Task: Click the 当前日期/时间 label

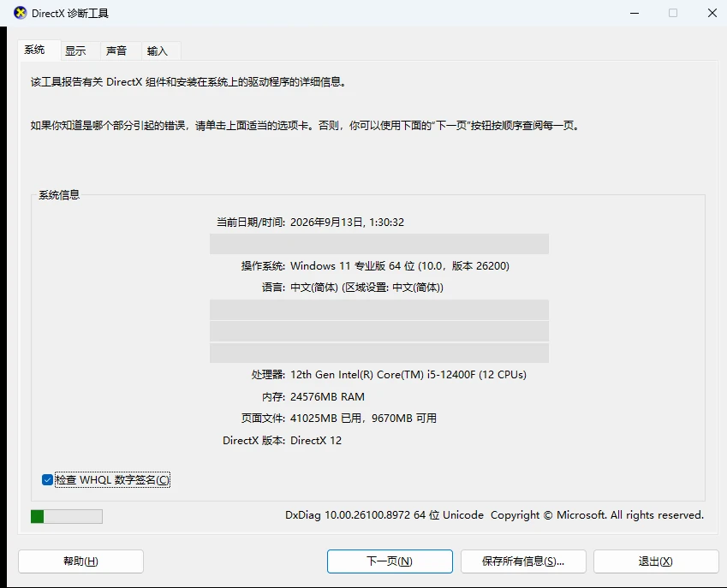Action: (x=251, y=223)
